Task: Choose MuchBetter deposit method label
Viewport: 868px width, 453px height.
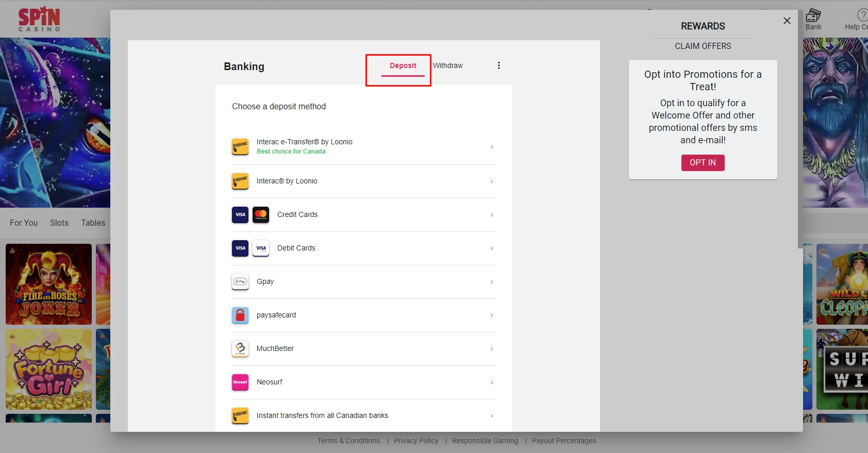Action: coord(275,349)
